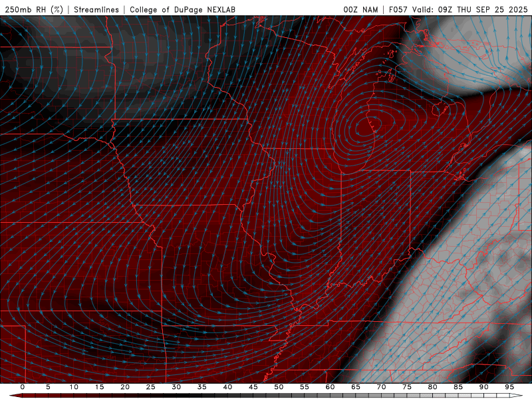Click the "75" label on color scale
532x399 pixels.
tap(406, 387)
